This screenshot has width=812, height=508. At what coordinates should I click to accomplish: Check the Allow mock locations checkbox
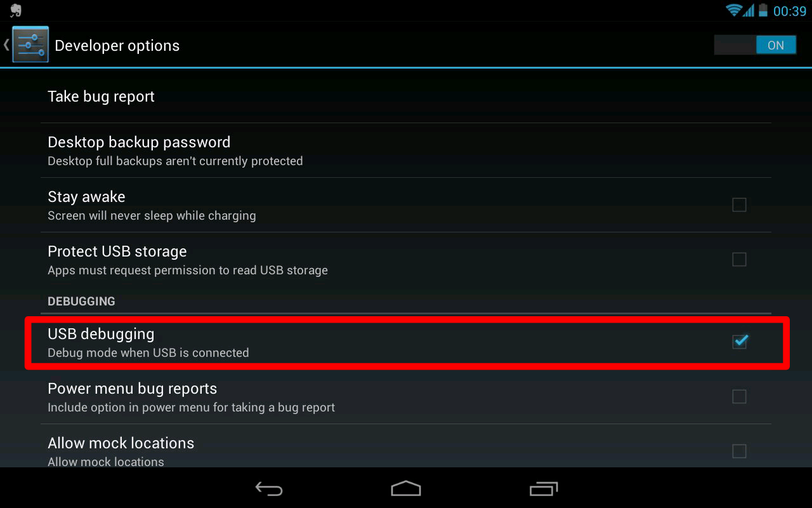739,451
